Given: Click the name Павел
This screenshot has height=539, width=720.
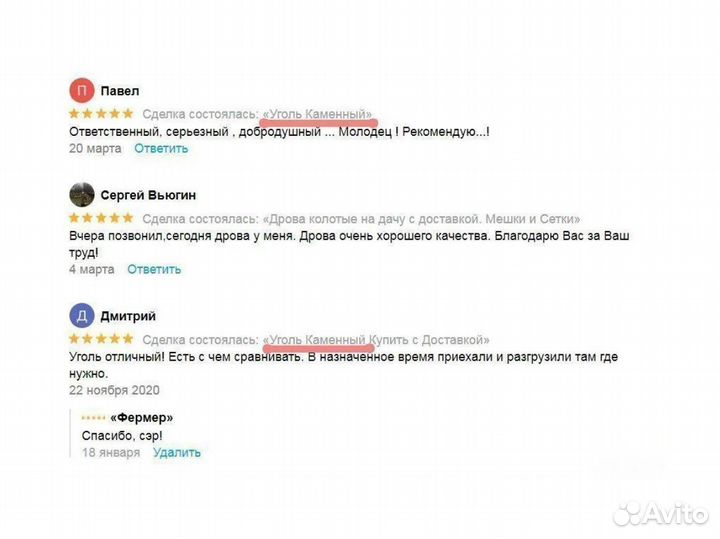Looking at the screenshot, I should (x=120, y=91).
